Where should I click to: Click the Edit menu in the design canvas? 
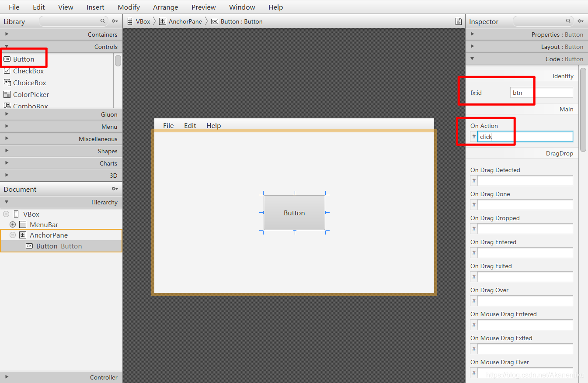[x=190, y=125]
